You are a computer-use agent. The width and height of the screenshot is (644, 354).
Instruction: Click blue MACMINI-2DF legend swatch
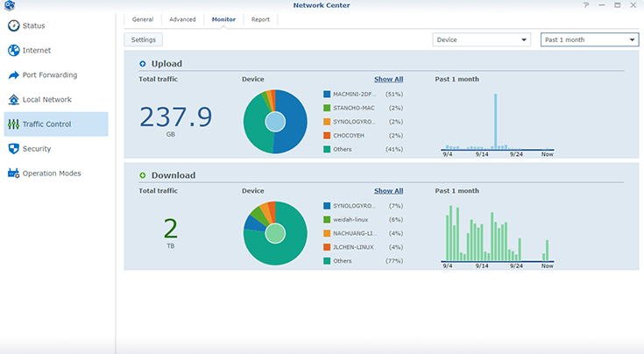tap(327, 94)
